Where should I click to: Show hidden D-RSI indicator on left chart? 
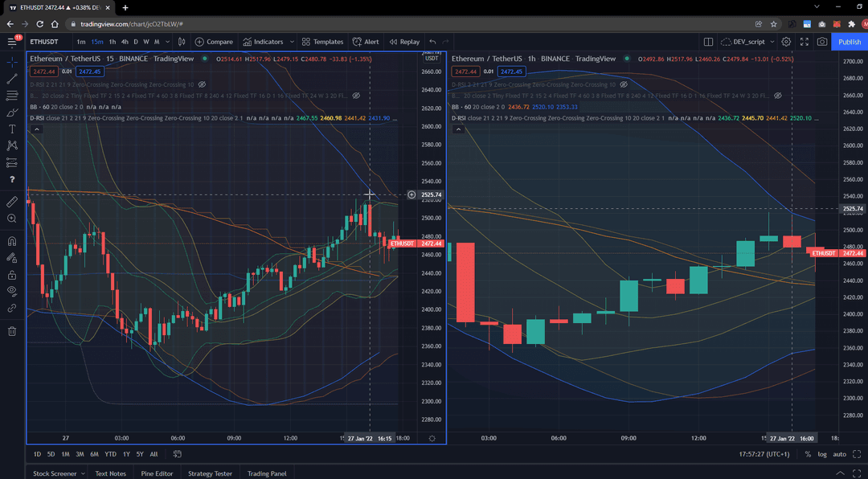[x=202, y=84]
